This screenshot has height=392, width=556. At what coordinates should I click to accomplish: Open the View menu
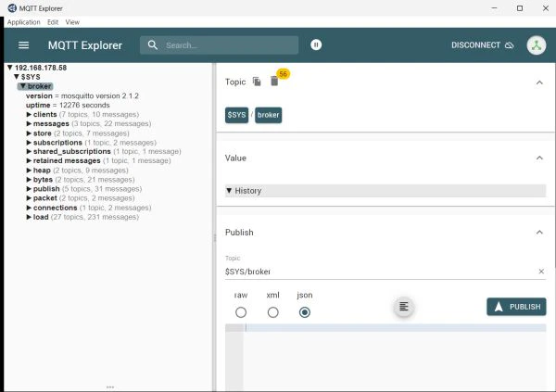coord(72,21)
